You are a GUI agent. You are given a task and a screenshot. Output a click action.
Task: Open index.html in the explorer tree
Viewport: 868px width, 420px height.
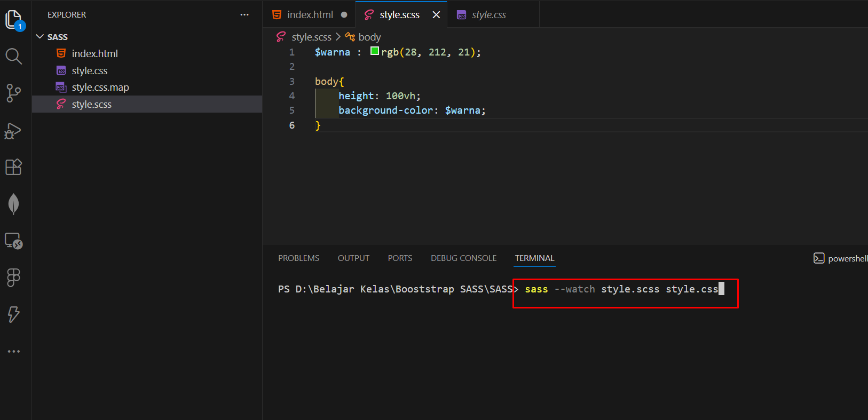pos(147,53)
